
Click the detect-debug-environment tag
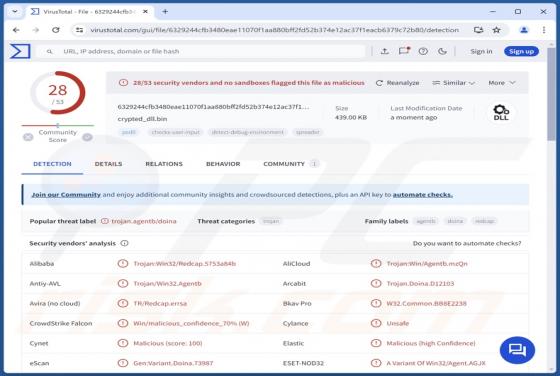(247, 132)
